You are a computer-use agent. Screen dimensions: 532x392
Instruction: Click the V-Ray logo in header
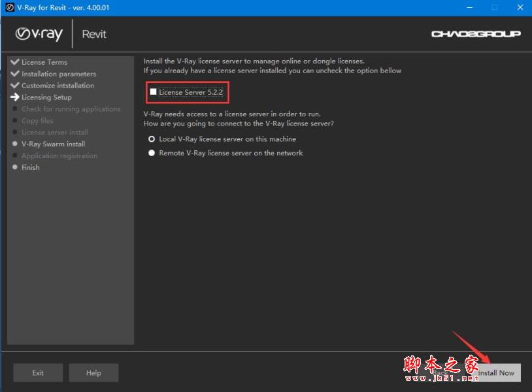pos(39,34)
